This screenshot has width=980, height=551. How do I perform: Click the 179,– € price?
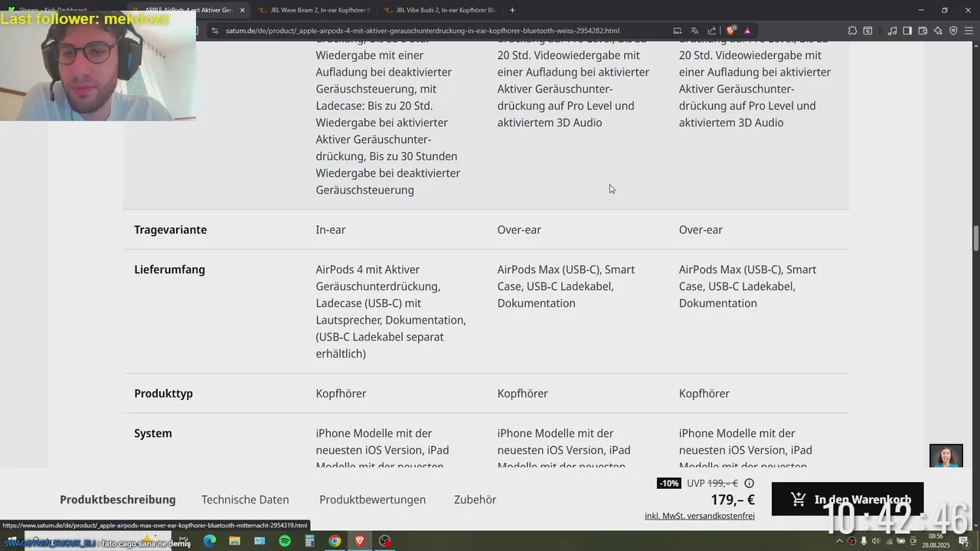click(733, 500)
